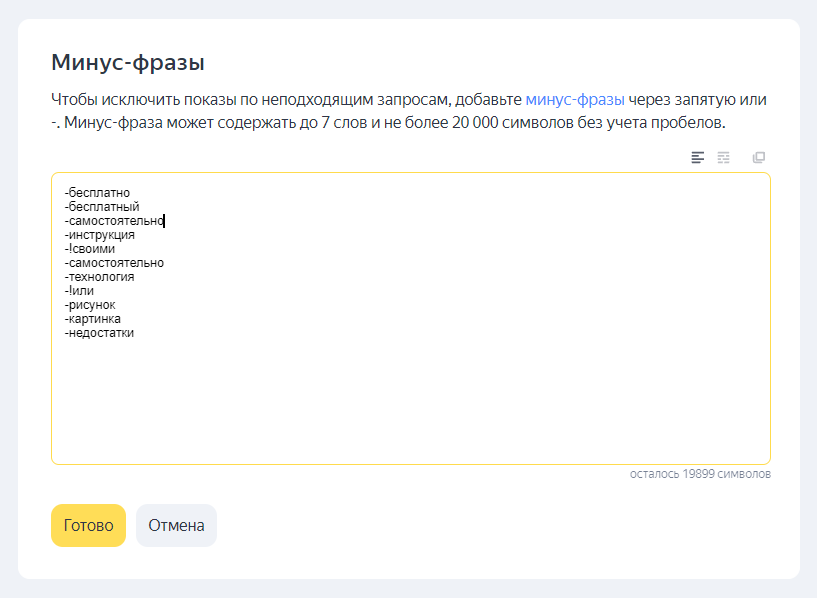Place cursor on the -рисунок line
Screen dimensions: 817x598
click(91, 305)
